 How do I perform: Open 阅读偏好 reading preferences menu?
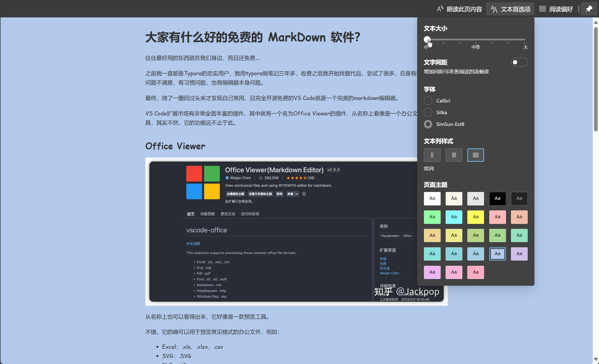tap(556, 9)
